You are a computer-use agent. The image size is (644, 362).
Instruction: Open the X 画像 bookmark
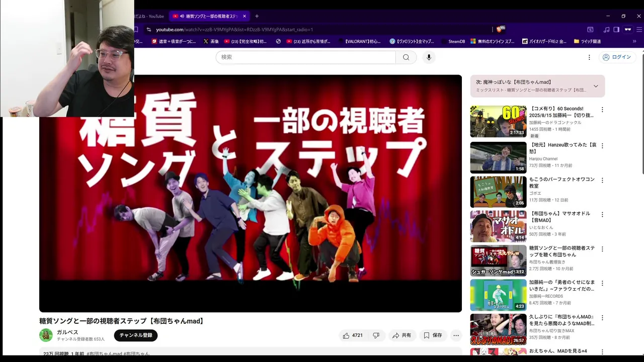point(210,41)
